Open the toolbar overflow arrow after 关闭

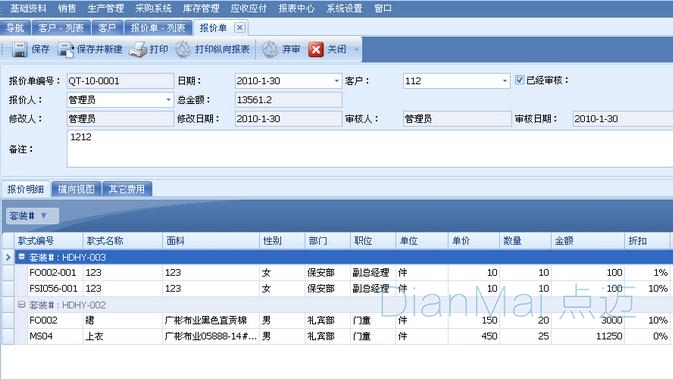pyautogui.click(x=356, y=50)
